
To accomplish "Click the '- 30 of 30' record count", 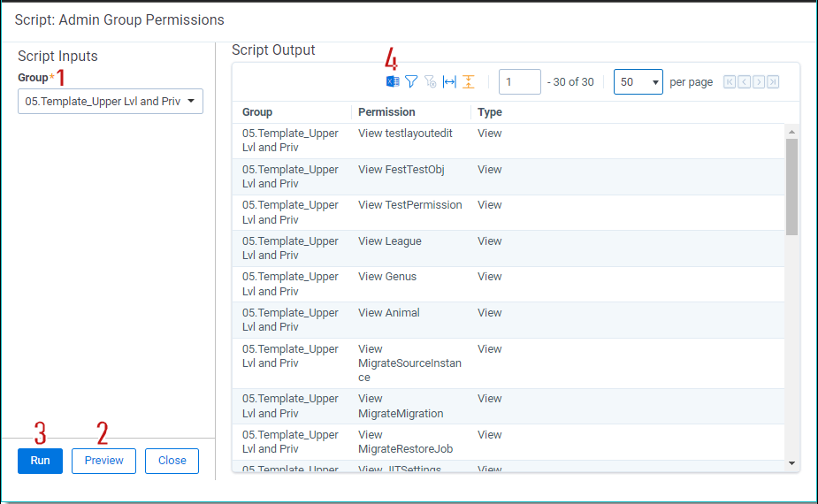I will [570, 82].
